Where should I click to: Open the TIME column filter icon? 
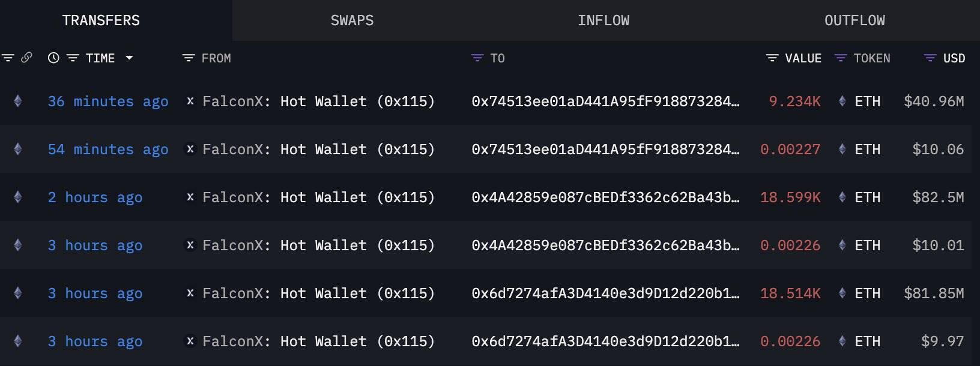click(73, 58)
